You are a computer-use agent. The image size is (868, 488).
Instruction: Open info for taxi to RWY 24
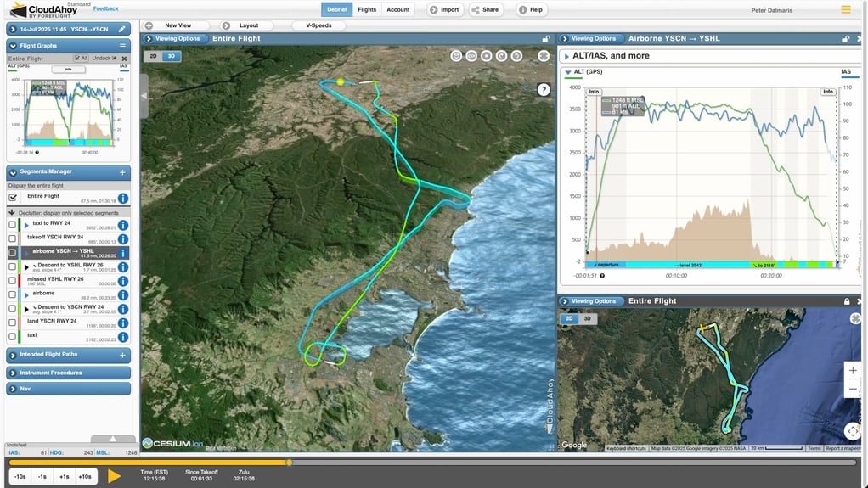(122, 225)
